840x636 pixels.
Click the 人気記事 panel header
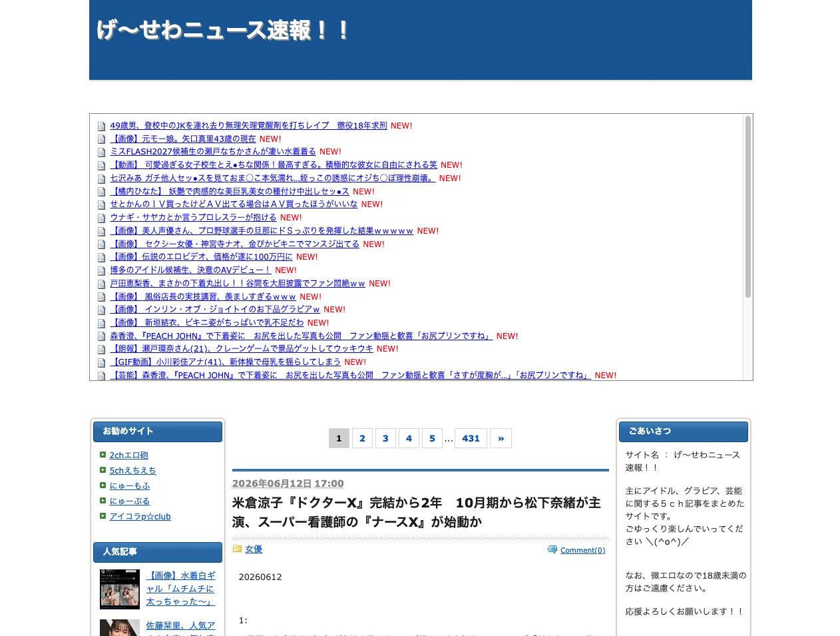(158, 552)
